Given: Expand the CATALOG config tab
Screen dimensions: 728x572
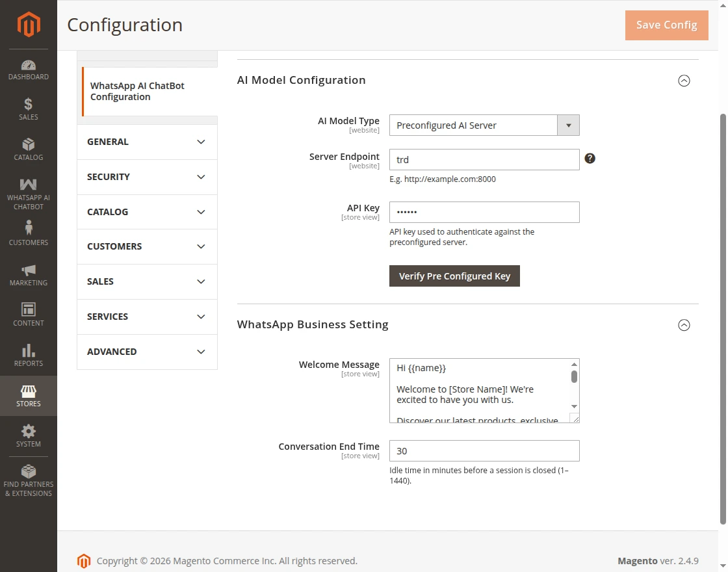Looking at the screenshot, I should [x=147, y=212].
